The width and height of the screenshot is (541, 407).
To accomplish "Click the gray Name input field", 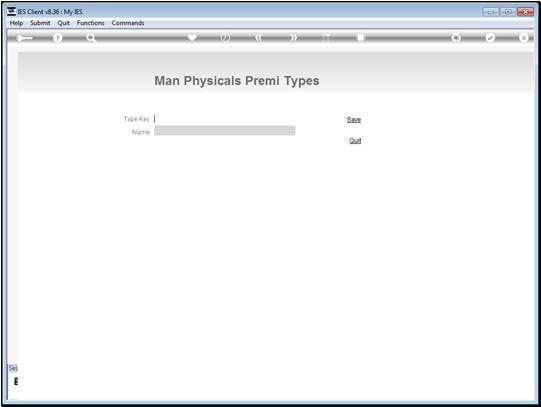I will (225, 131).
